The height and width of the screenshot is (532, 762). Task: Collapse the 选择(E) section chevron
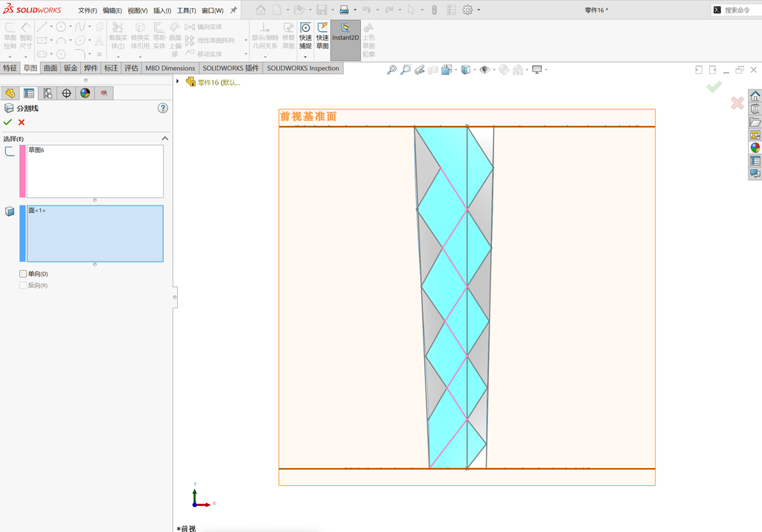[164, 138]
